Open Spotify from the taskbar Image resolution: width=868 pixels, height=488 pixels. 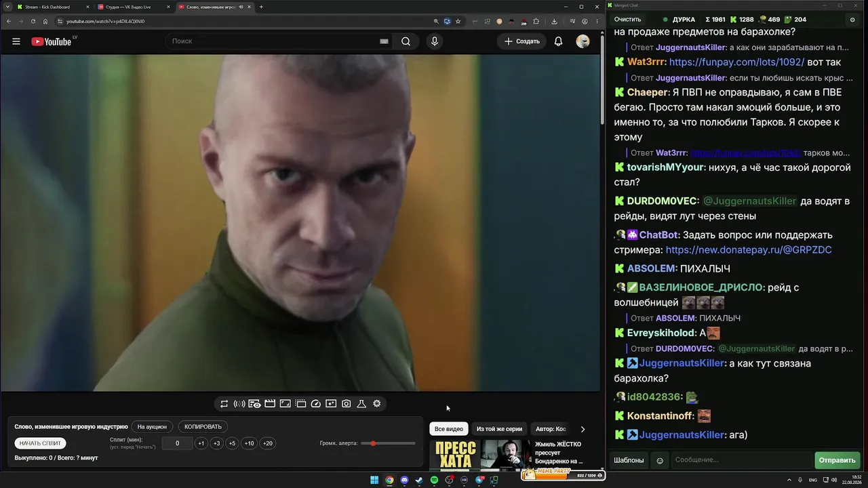coord(434,481)
